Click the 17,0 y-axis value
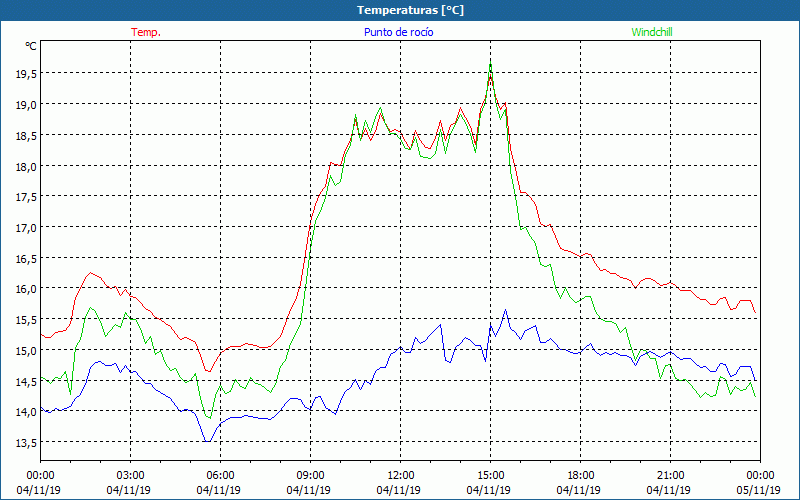The height and width of the screenshot is (500, 800). tap(26, 228)
